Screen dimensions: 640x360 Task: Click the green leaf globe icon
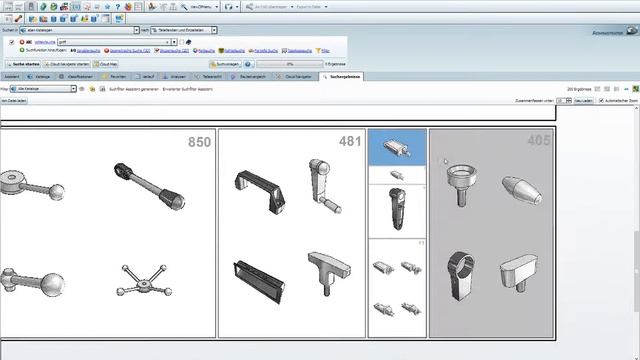[43, 7]
